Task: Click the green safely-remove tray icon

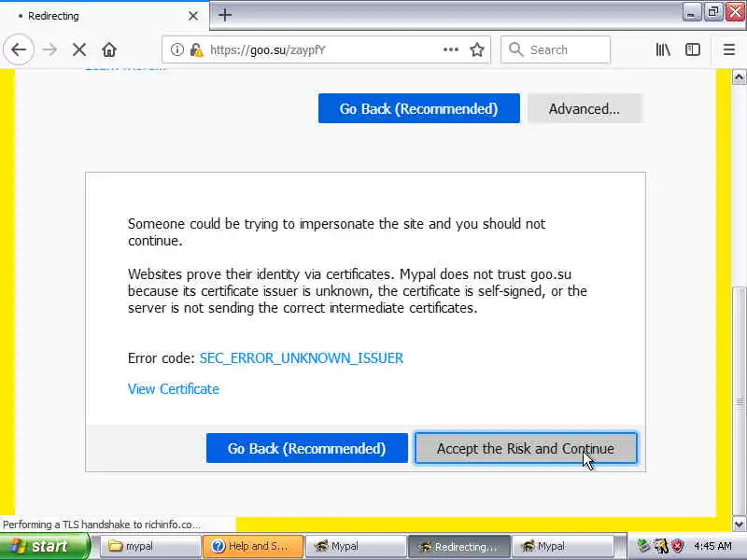Action: (x=643, y=546)
